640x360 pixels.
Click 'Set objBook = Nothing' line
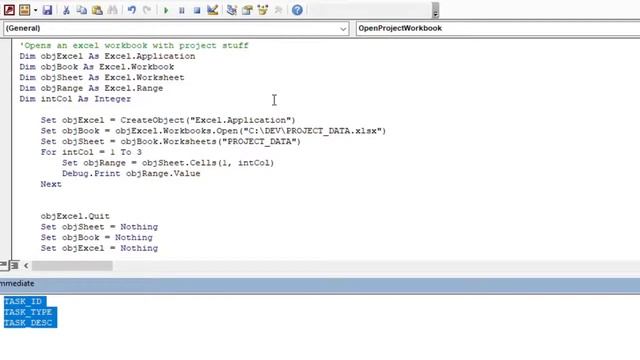point(96,237)
